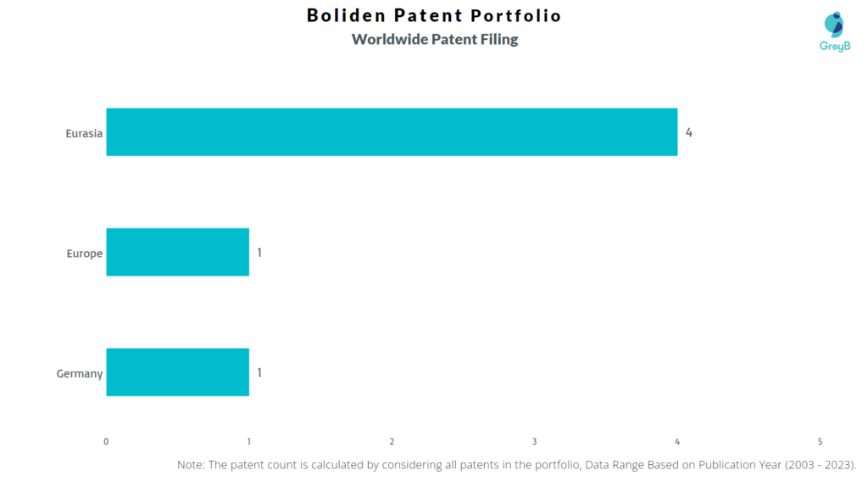
Task: Click the x-axis tick labeled 0
Action: point(106,441)
